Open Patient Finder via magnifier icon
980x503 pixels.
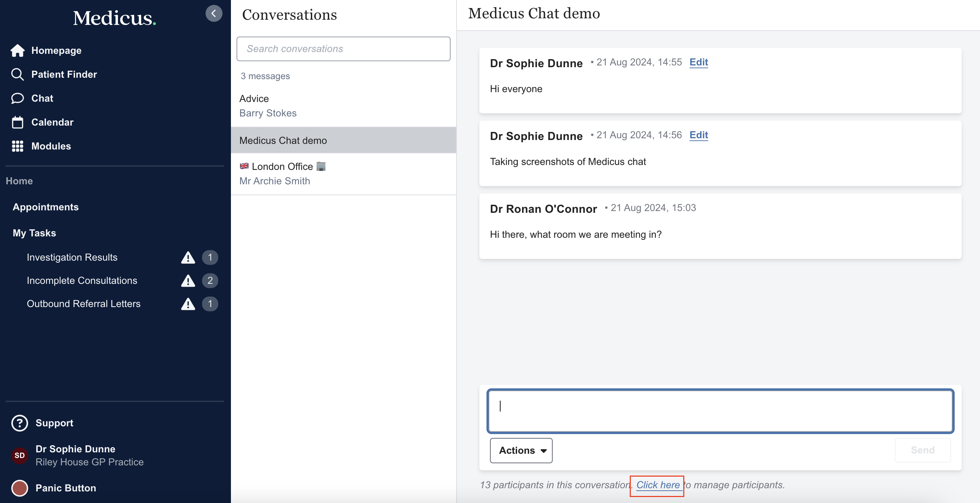click(x=18, y=75)
